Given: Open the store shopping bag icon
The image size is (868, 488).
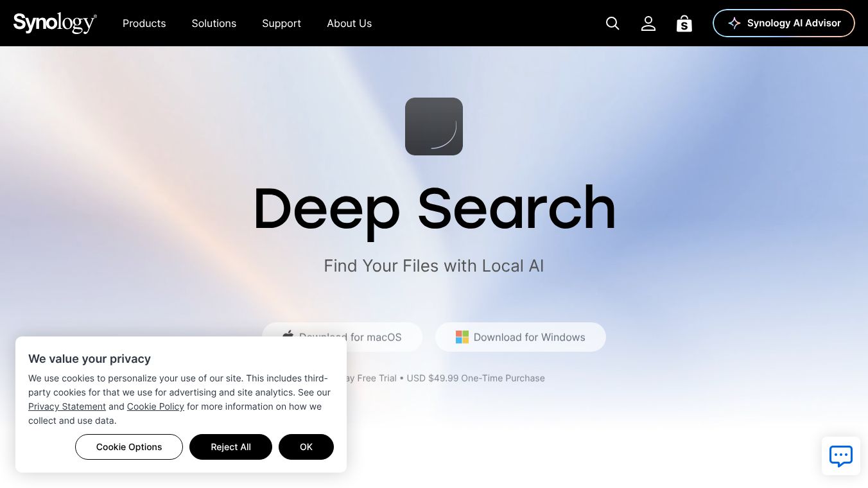Looking at the screenshot, I should click(684, 24).
